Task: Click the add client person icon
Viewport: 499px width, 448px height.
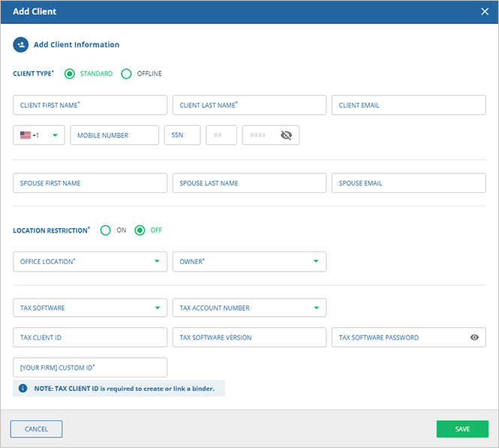Action: tap(20, 45)
